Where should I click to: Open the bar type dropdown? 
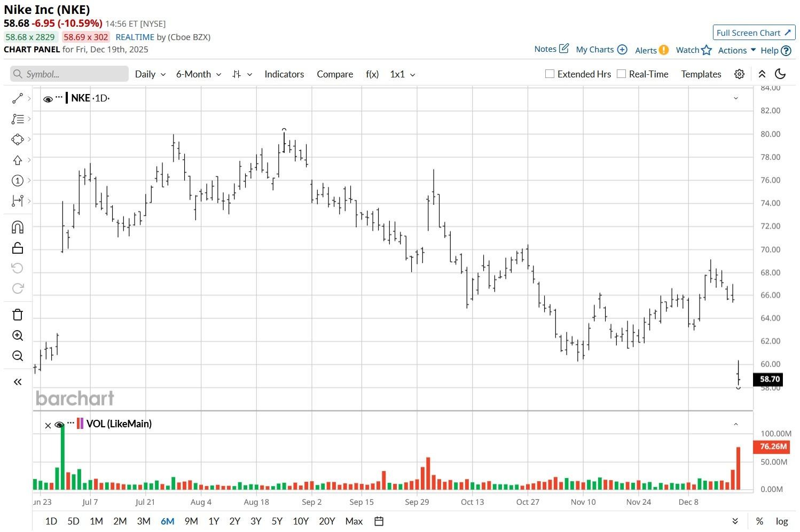242,74
